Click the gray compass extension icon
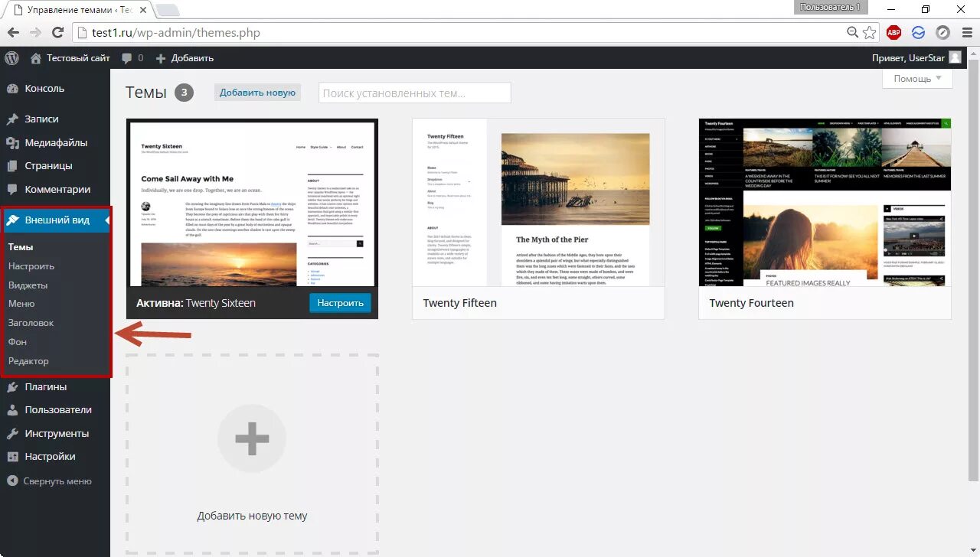Image resolution: width=980 pixels, height=557 pixels. (942, 33)
